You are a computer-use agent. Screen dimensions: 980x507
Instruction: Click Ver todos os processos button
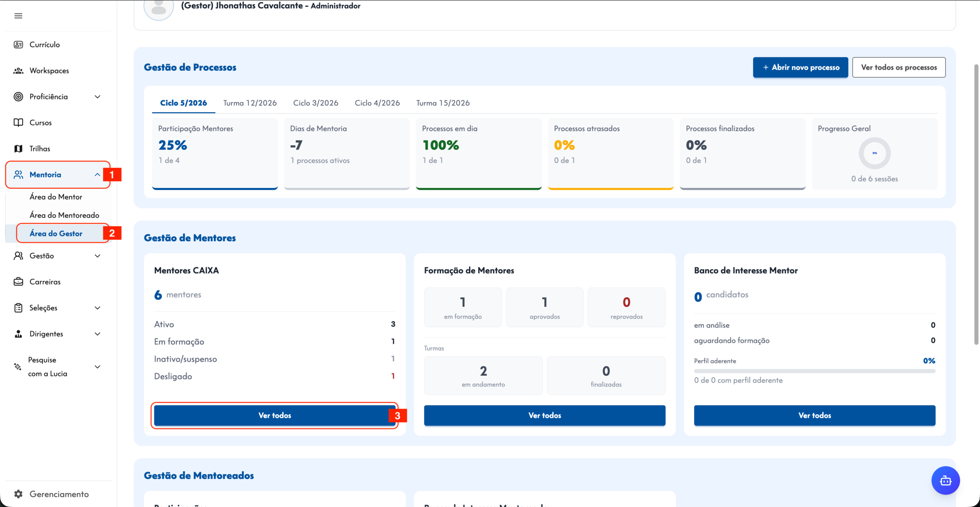[x=899, y=67]
